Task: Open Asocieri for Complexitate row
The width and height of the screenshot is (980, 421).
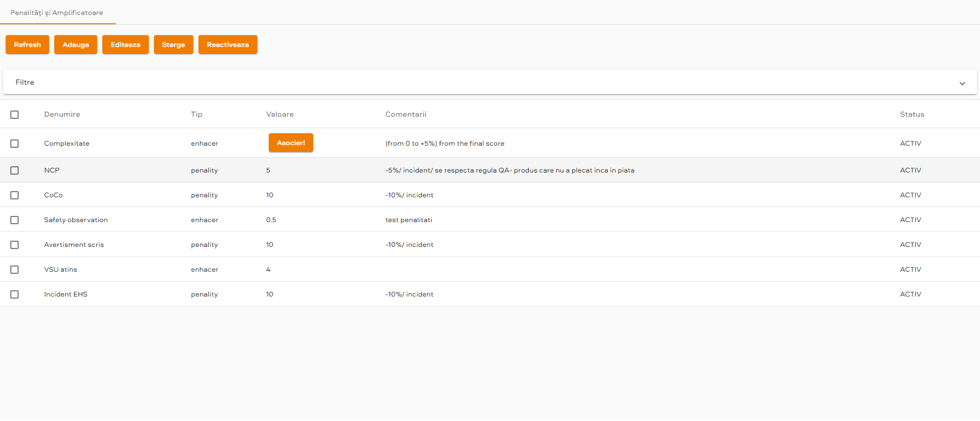Action: coord(290,143)
